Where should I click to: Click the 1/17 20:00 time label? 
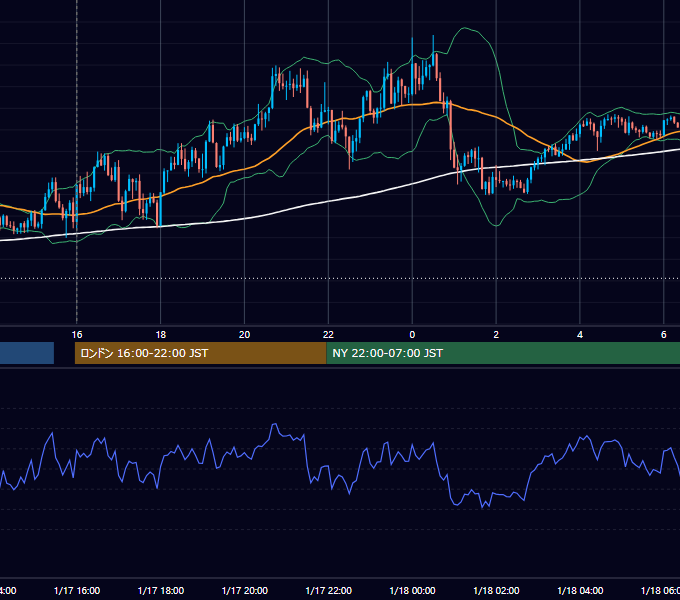coord(245,590)
